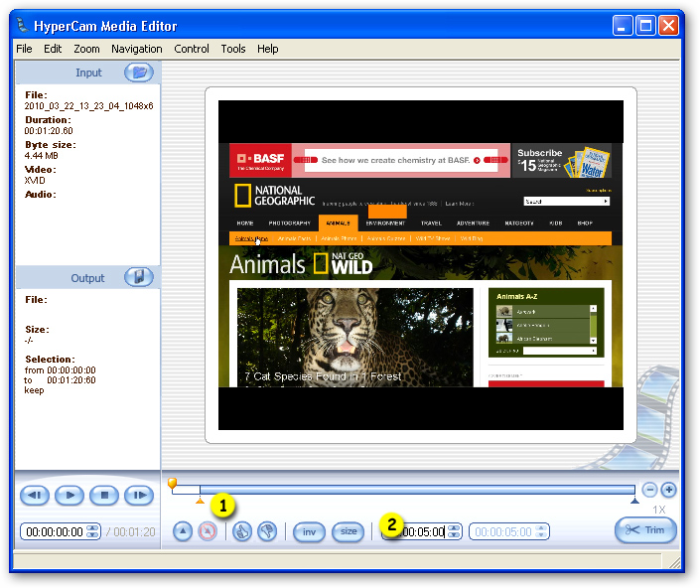Screen dimensions: 700x588
Task: Open input file with folder icon
Action: [x=139, y=73]
